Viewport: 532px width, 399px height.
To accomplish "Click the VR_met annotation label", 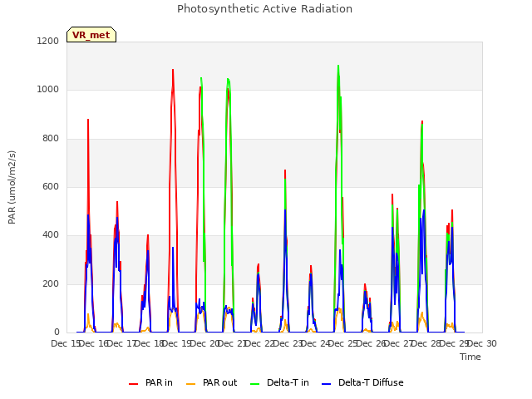I will 91,35.
